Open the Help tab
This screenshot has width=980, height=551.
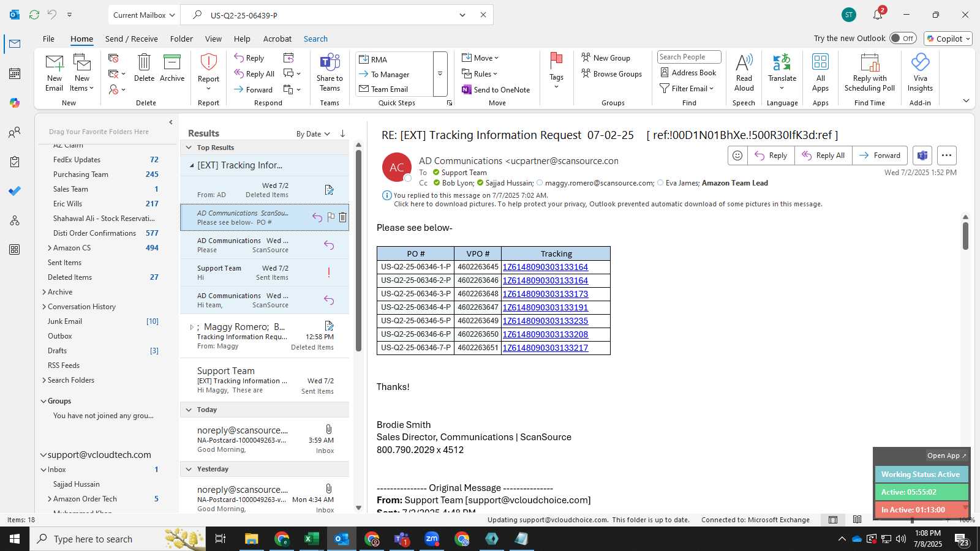tap(242, 39)
